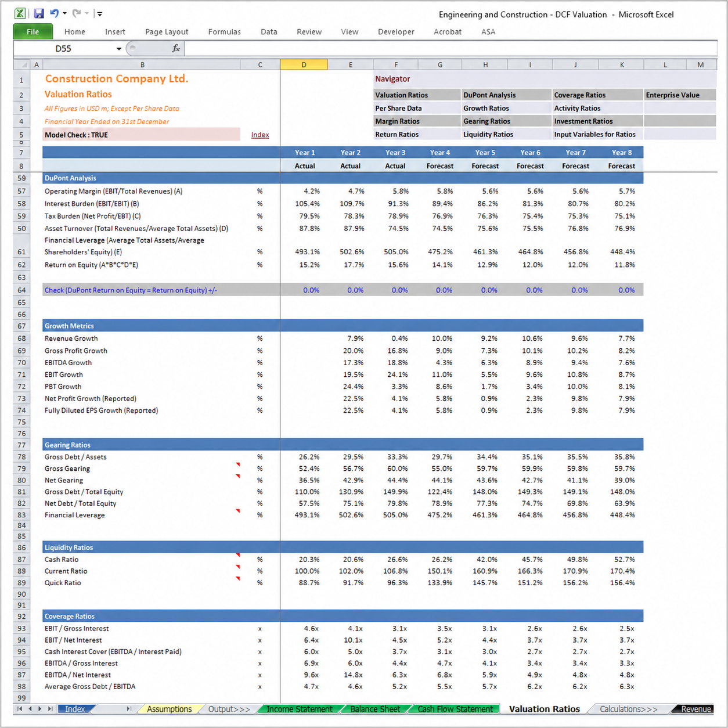Click the insert function fx icon
This screenshot has height=728, width=728.
point(176,48)
